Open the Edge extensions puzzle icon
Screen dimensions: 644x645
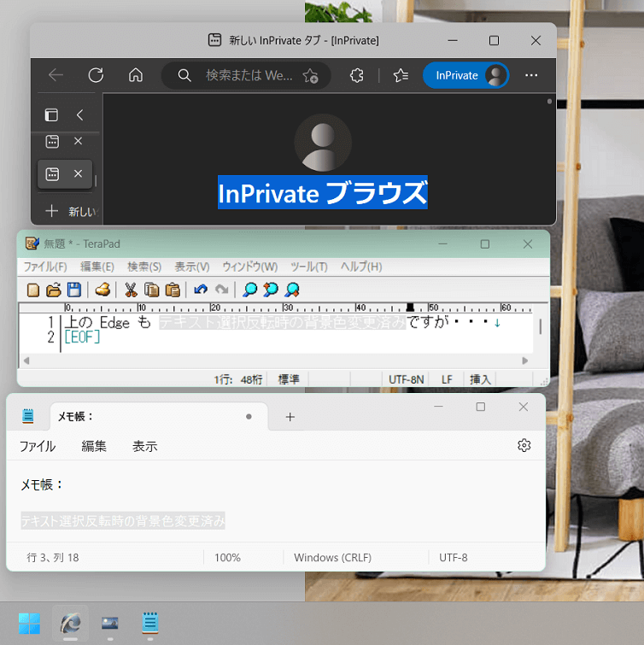click(x=356, y=75)
